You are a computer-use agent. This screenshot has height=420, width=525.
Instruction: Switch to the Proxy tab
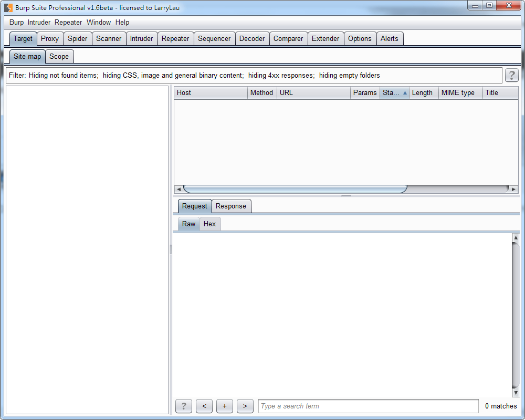coord(49,38)
